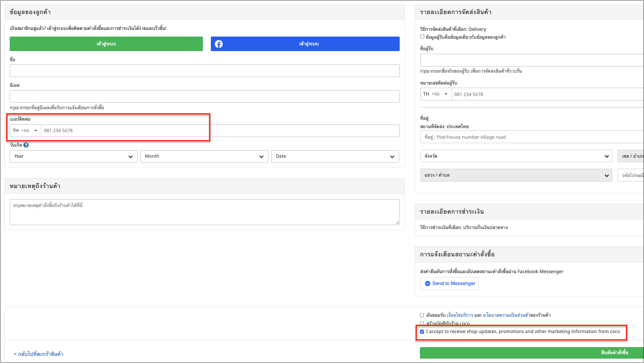
Task: Click the green confirm order button
Action: click(532, 352)
